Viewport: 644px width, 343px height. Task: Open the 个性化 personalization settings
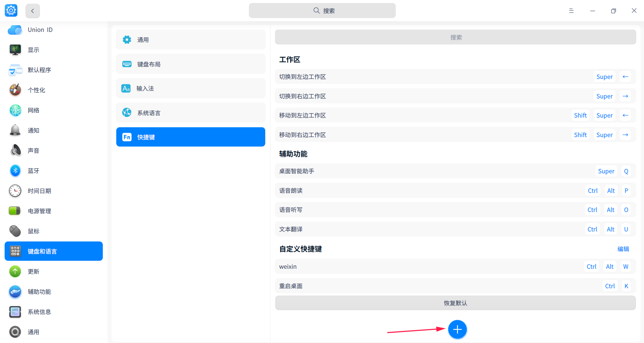37,90
